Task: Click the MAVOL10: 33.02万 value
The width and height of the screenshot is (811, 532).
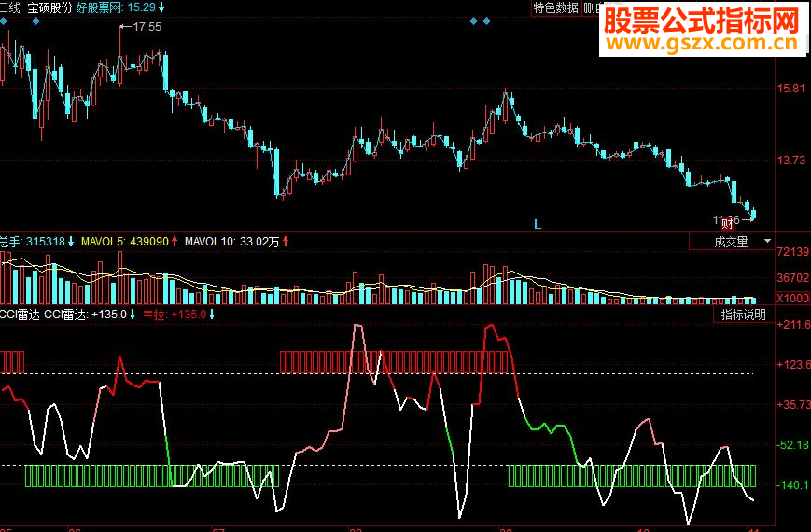Action: 231,242
